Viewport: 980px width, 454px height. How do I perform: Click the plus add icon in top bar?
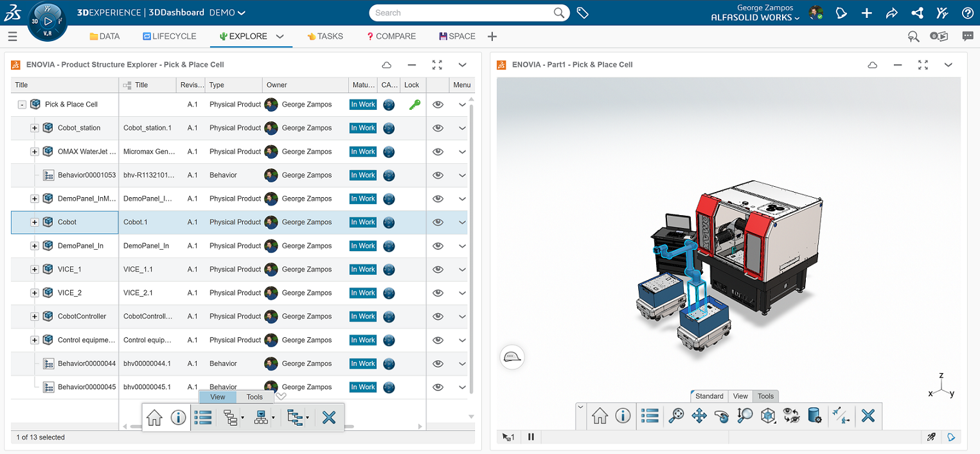coord(867,13)
